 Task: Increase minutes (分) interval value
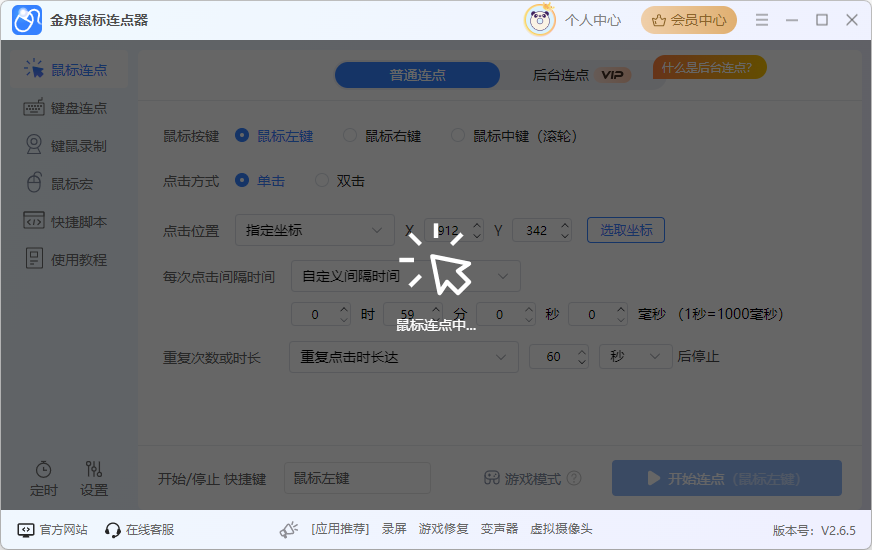click(437, 309)
